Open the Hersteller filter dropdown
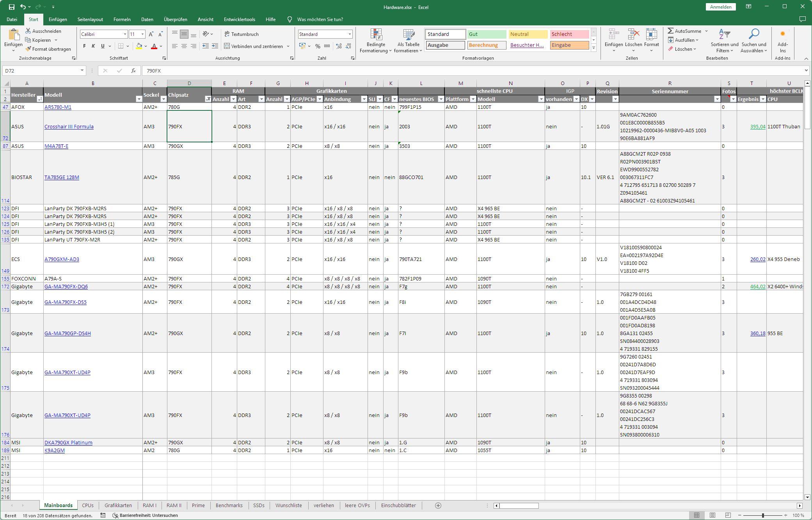 click(39, 99)
